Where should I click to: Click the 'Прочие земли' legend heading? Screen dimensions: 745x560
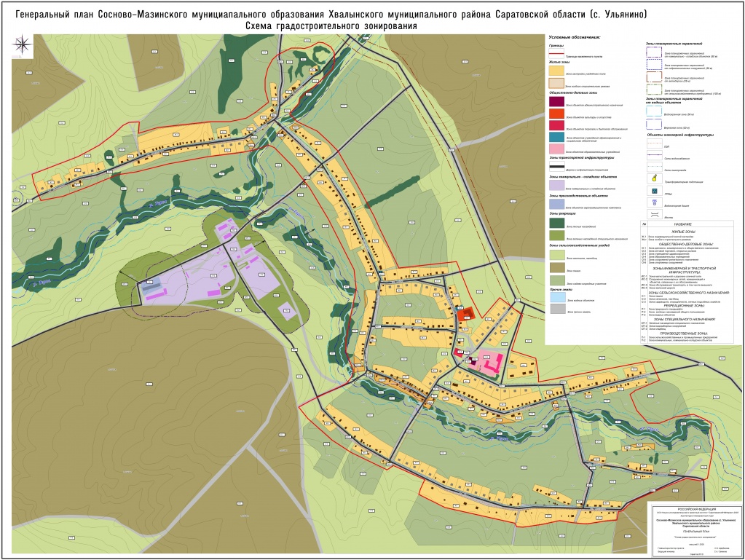click(x=560, y=288)
